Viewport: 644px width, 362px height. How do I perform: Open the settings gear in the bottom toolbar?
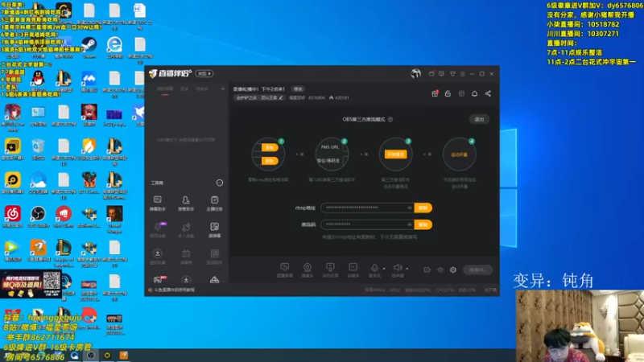453,269
